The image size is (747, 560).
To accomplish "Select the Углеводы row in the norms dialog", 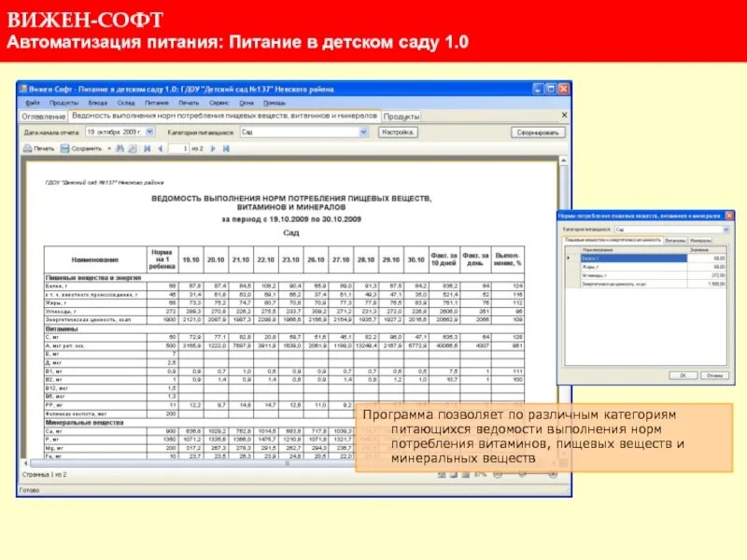I will (x=645, y=275).
